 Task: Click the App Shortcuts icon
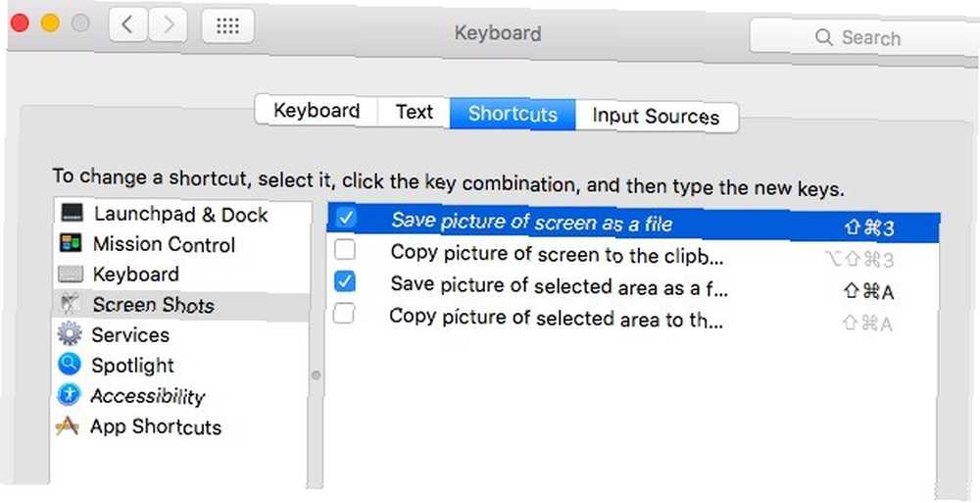(68, 427)
